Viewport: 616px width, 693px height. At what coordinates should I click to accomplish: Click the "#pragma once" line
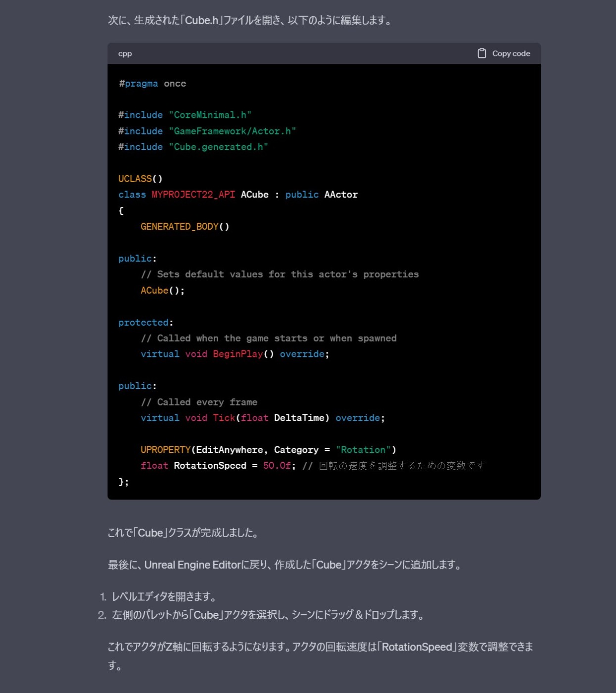click(152, 84)
